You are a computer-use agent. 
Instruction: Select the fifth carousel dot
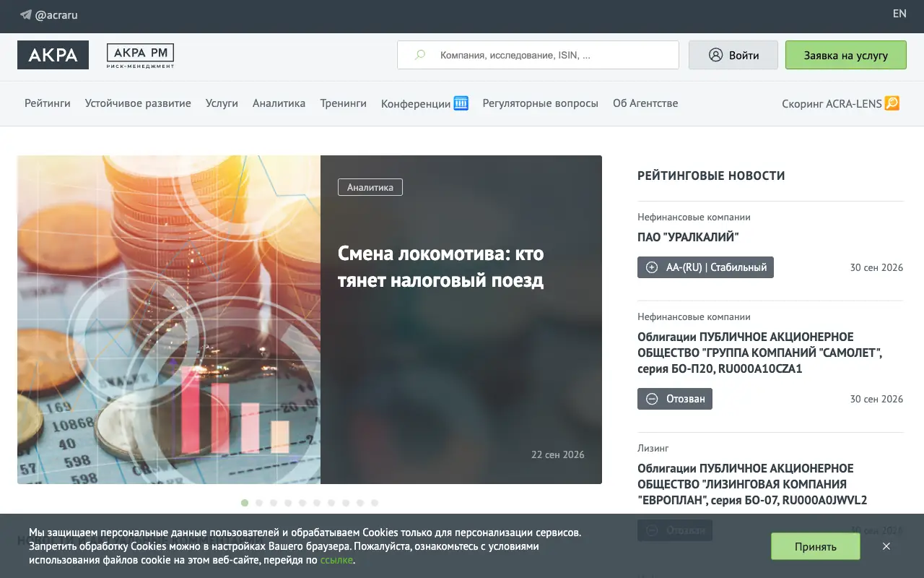pyautogui.click(x=302, y=503)
